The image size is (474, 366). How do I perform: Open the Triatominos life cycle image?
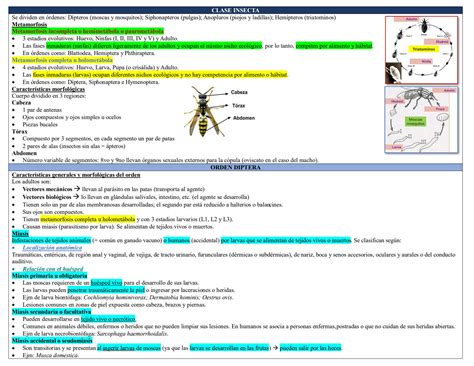point(422,50)
